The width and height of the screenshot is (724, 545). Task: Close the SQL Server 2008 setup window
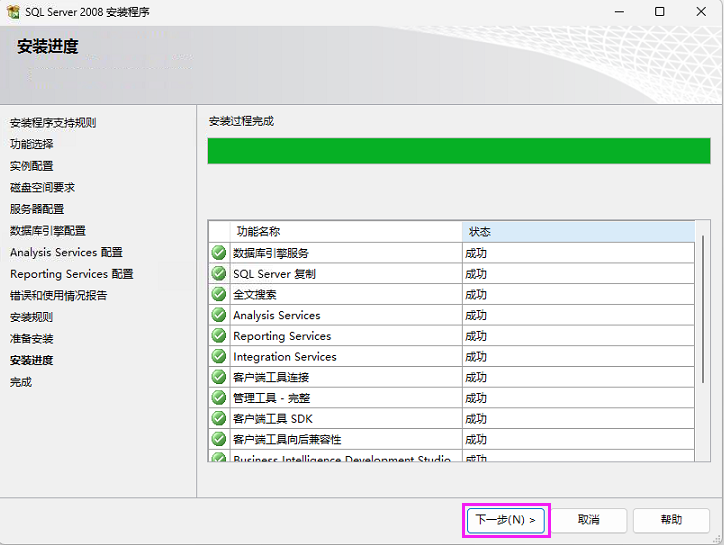pyautogui.click(x=701, y=12)
